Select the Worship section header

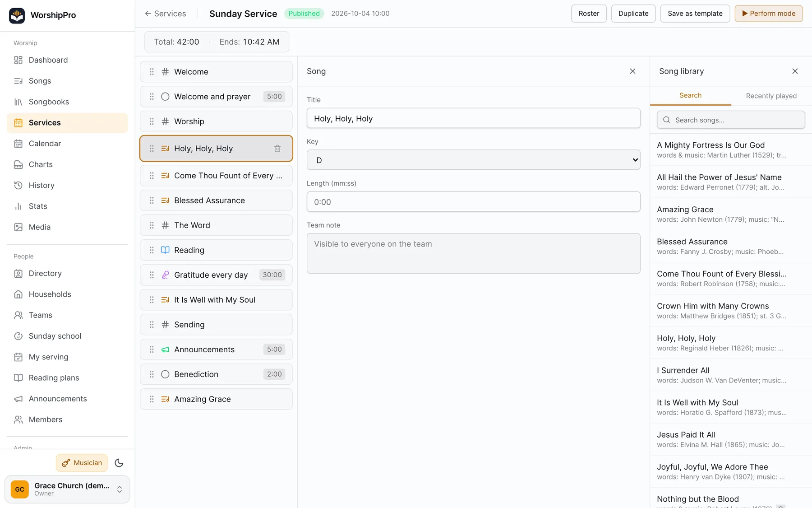pyautogui.click(x=216, y=121)
